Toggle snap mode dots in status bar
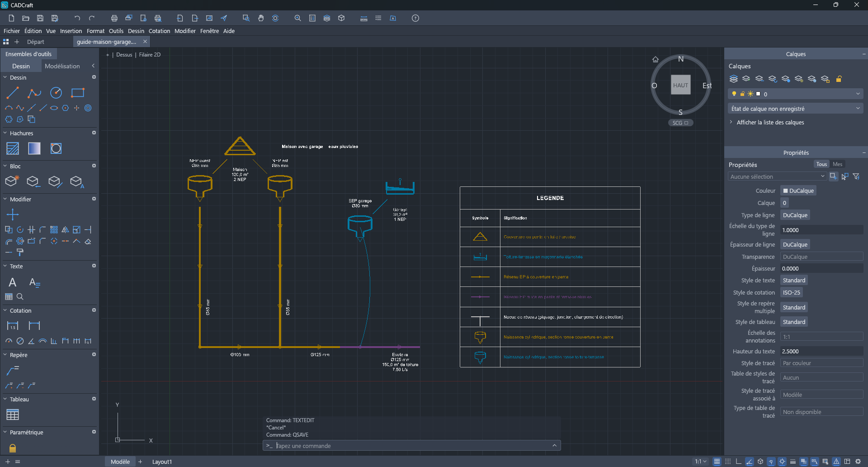The width and height of the screenshot is (868, 467). pos(727,462)
